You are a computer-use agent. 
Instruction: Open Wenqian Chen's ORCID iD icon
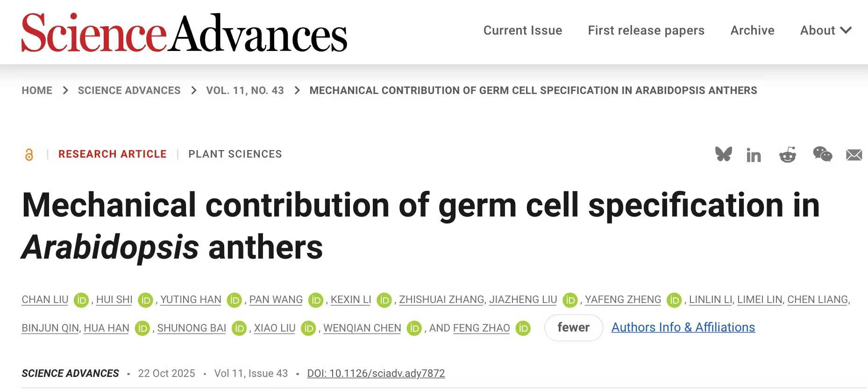point(414,328)
